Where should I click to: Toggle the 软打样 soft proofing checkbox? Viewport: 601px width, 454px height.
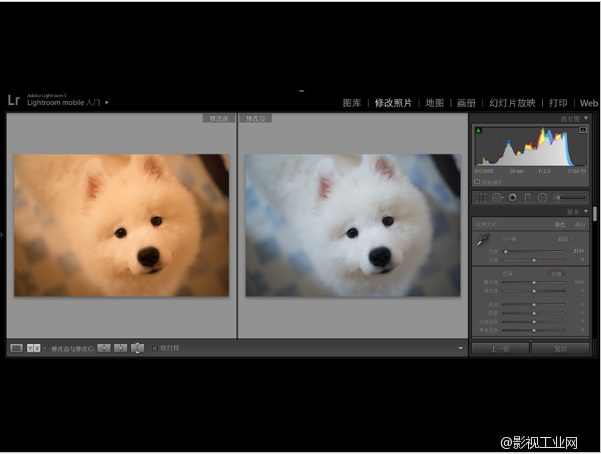tap(155, 348)
